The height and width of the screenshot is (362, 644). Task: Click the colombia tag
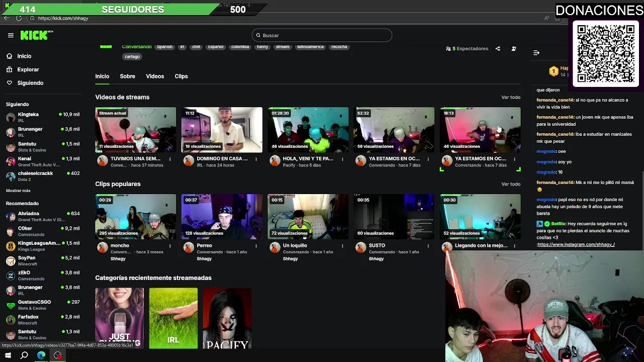coord(240,47)
